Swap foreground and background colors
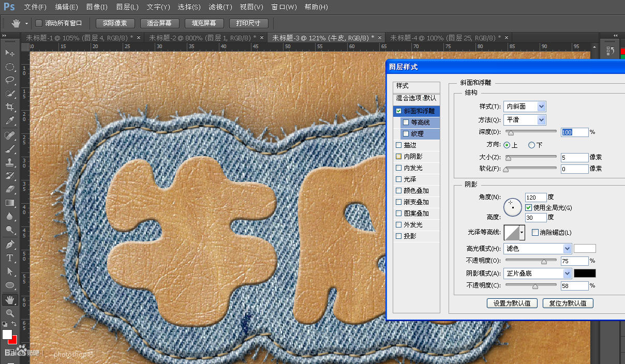625x364 pixels. click(14, 324)
